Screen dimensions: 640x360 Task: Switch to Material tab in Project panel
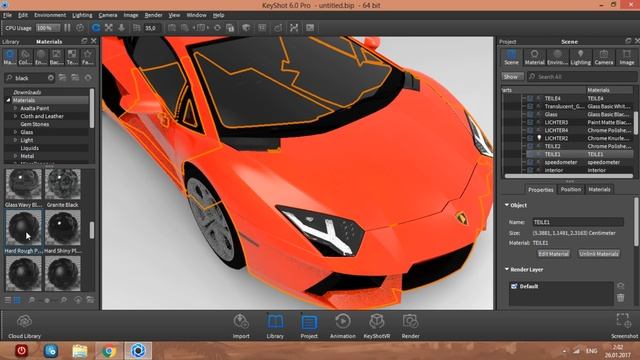click(534, 57)
